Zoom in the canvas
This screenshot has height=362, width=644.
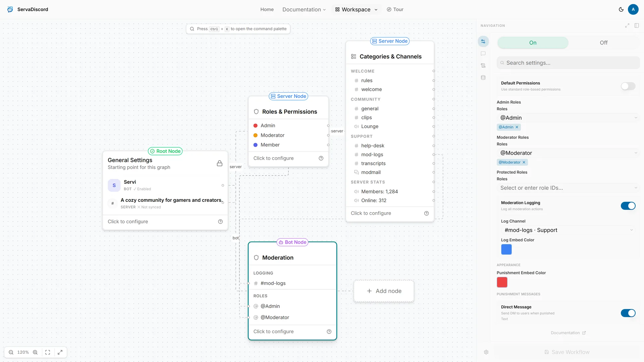coord(35,352)
